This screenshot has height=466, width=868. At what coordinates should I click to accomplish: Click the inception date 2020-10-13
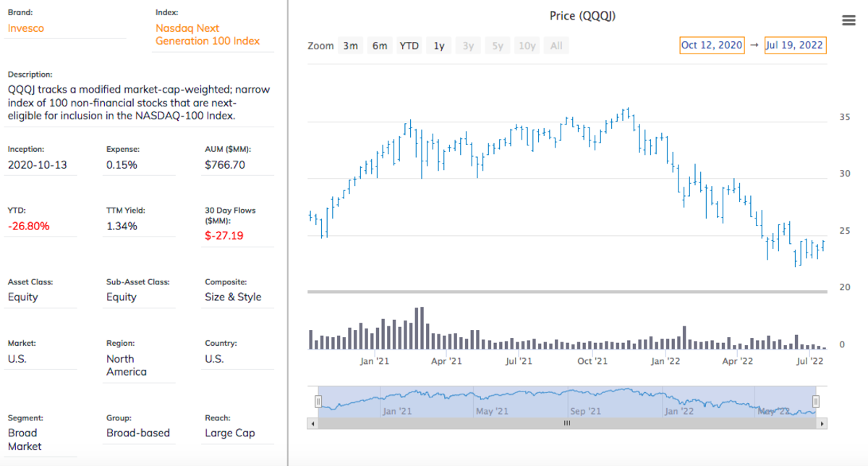coord(38,165)
